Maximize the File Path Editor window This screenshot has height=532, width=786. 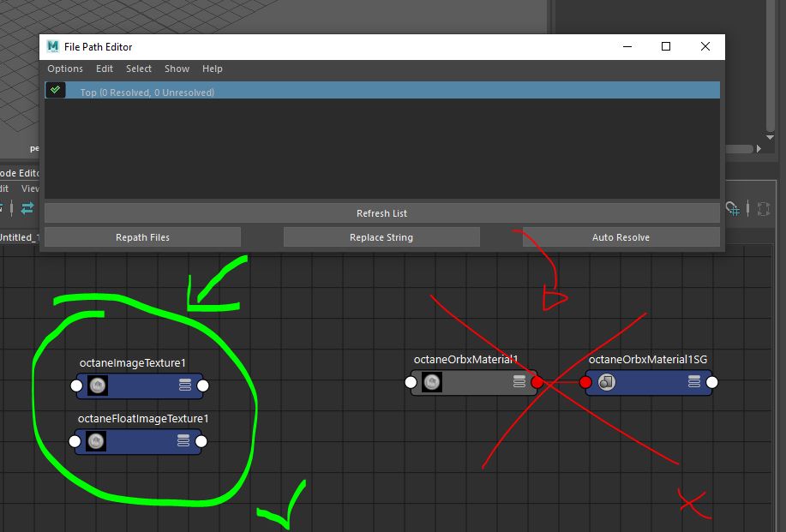(666, 46)
